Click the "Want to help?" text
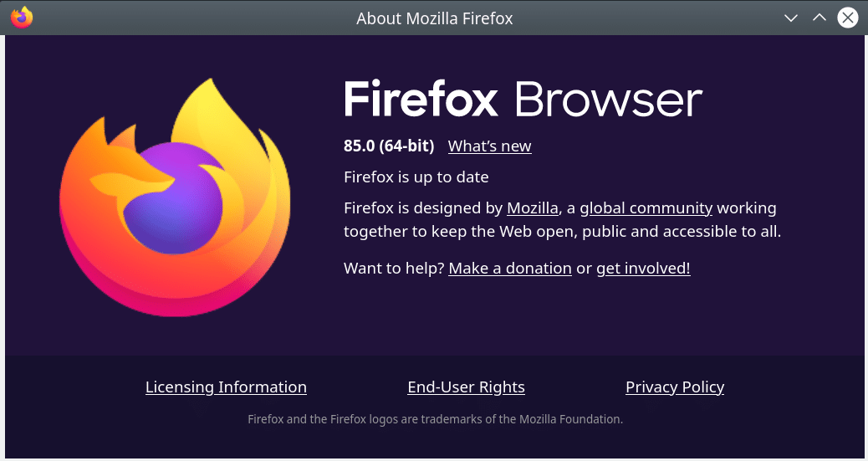The height and width of the screenshot is (461, 868). click(394, 269)
